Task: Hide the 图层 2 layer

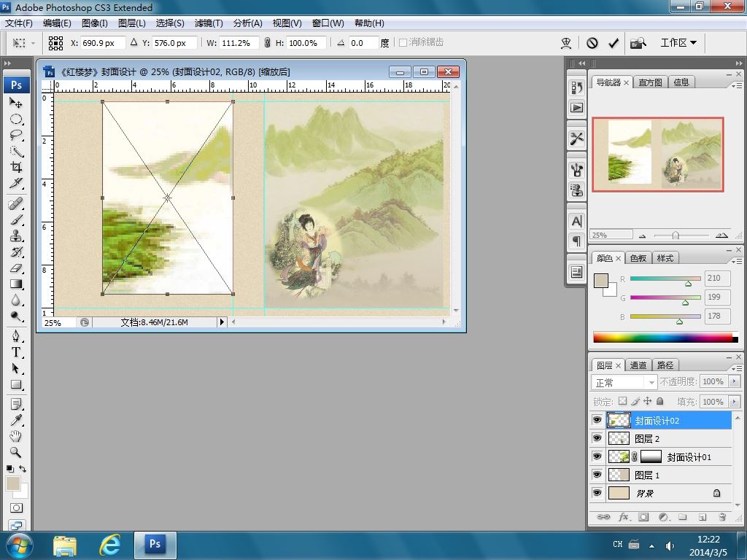Action: [x=597, y=438]
